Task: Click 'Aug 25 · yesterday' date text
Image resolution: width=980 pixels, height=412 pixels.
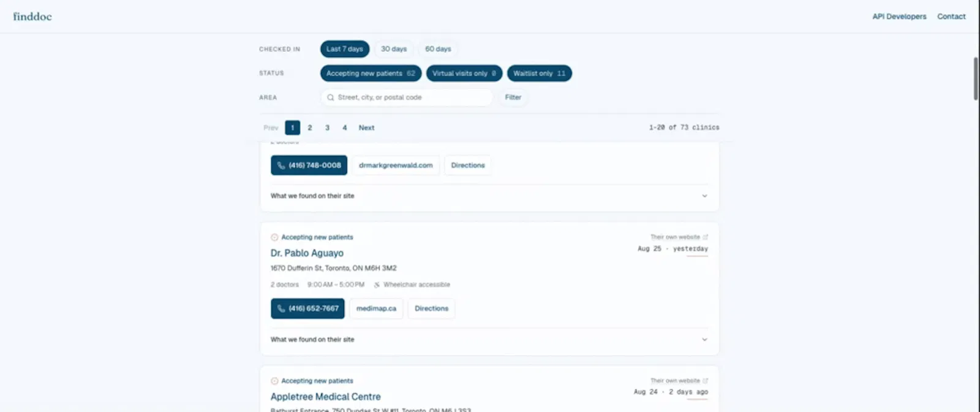Action: 673,249
